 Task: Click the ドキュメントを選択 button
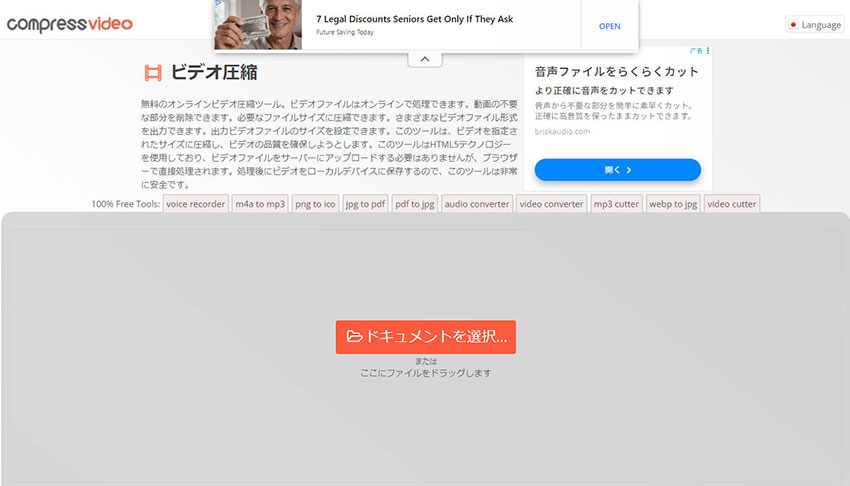click(425, 337)
